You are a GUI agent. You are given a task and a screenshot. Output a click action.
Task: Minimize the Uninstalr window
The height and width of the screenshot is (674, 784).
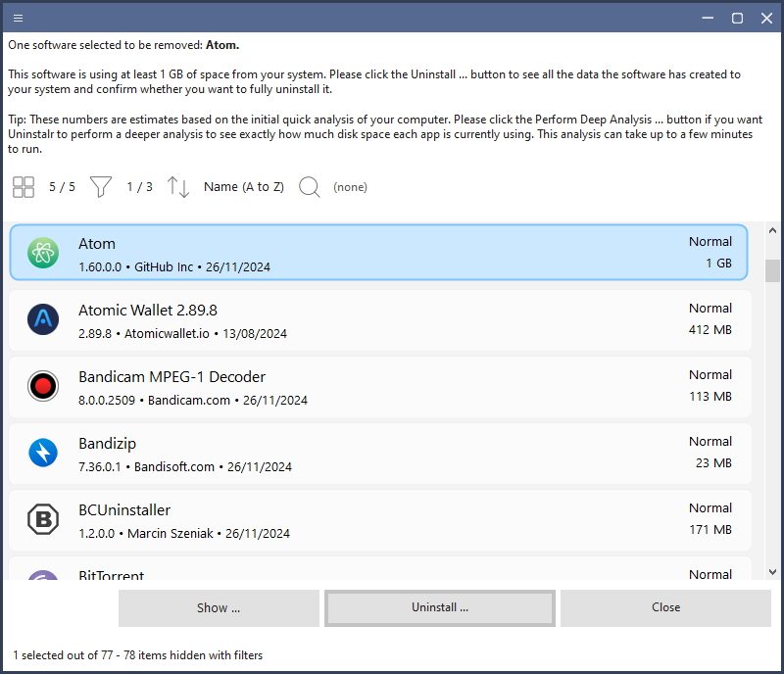click(x=708, y=19)
